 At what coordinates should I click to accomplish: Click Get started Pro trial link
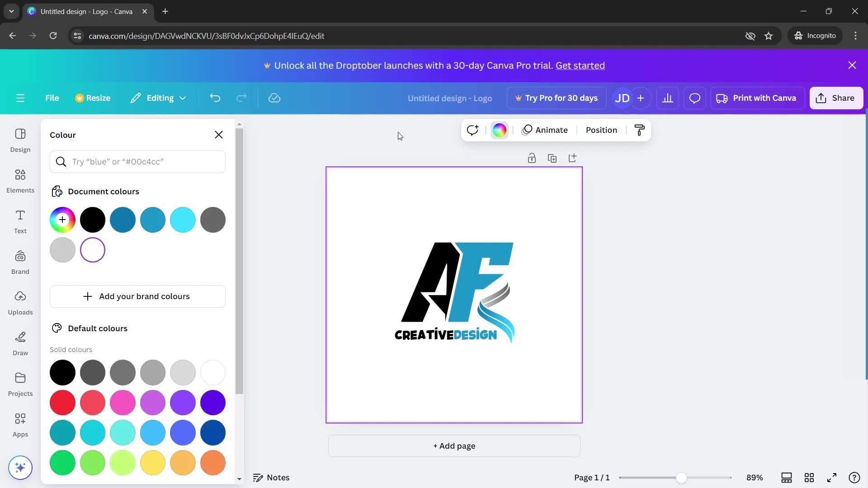click(580, 65)
